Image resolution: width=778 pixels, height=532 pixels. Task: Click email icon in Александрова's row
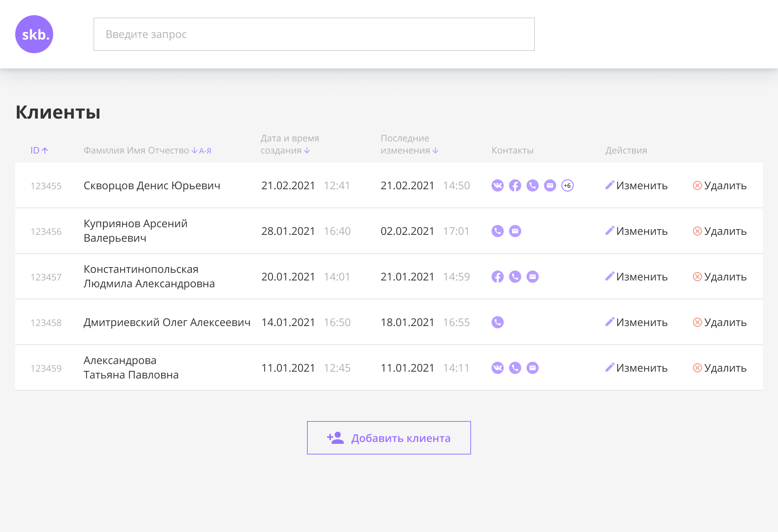click(x=532, y=368)
